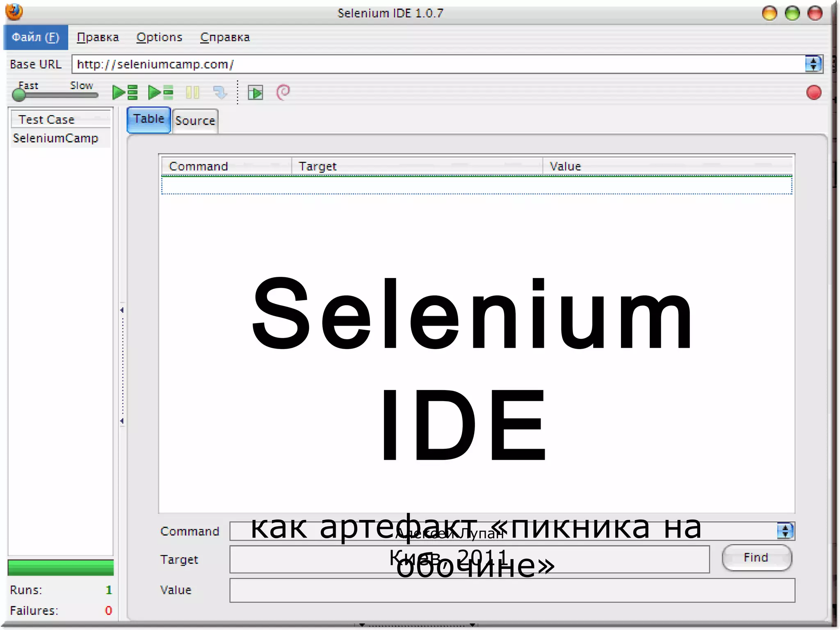
Task: Open the Command combo box dropdown arrow
Action: click(x=785, y=531)
